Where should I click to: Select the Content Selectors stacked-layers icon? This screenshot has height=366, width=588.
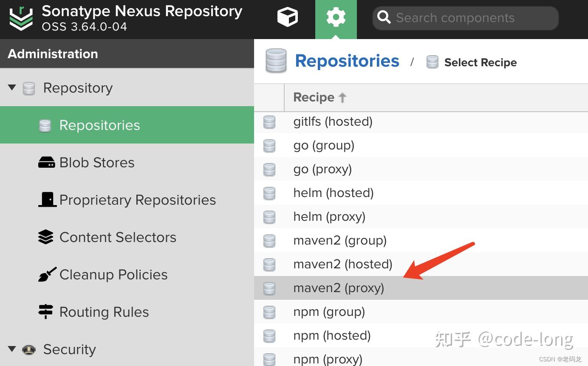pos(45,236)
